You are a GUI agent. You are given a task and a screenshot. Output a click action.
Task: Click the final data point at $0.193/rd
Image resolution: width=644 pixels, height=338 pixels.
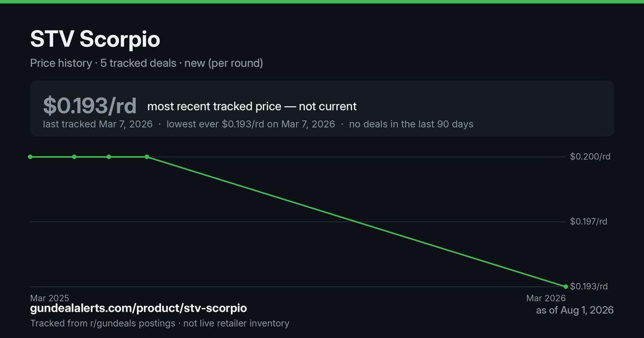coord(566,286)
